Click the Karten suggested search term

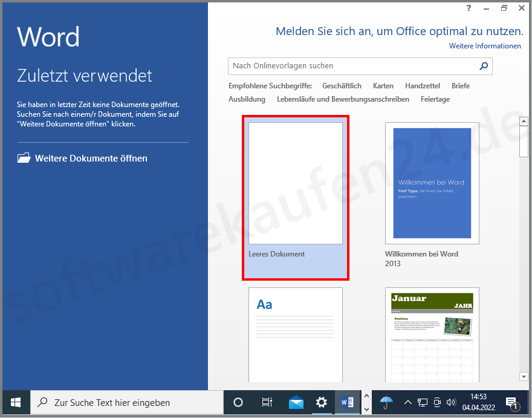pos(383,86)
